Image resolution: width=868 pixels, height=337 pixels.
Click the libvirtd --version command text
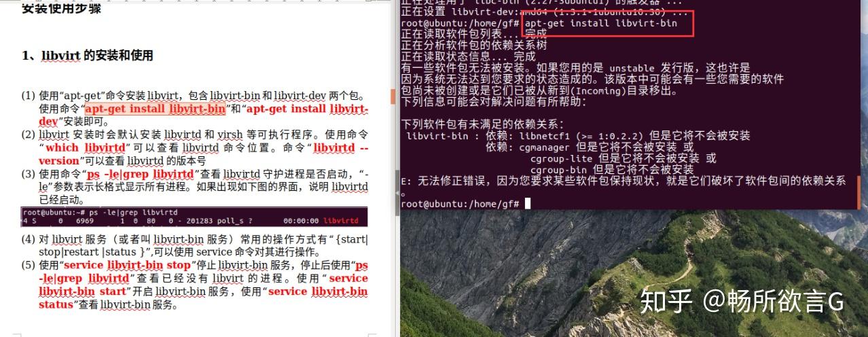coord(204,154)
